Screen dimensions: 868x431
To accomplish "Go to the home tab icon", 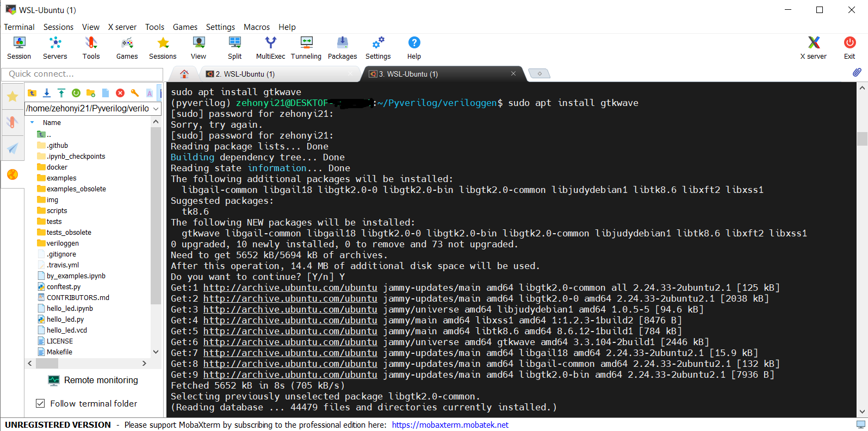I will [184, 74].
